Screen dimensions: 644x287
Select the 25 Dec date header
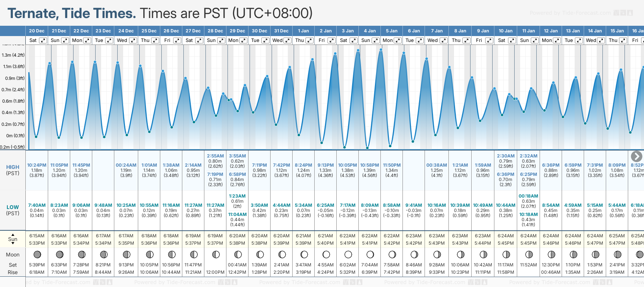tap(149, 31)
